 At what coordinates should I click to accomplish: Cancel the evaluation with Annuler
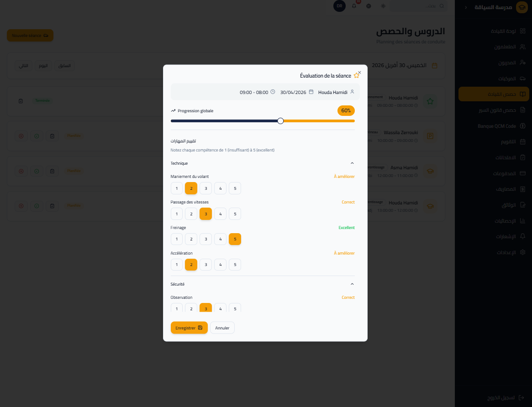(222, 328)
